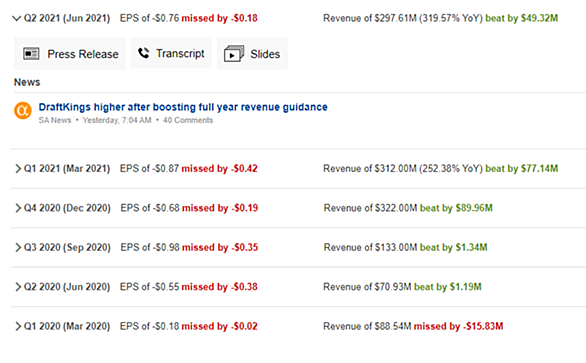The width and height of the screenshot is (586, 363).
Task: Expand the Q3 2020 earnings row
Action: click(x=18, y=247)
